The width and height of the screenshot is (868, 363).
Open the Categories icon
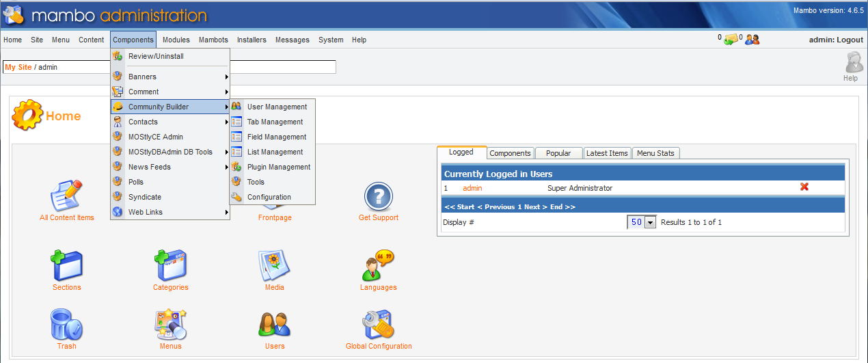point(170,265)
